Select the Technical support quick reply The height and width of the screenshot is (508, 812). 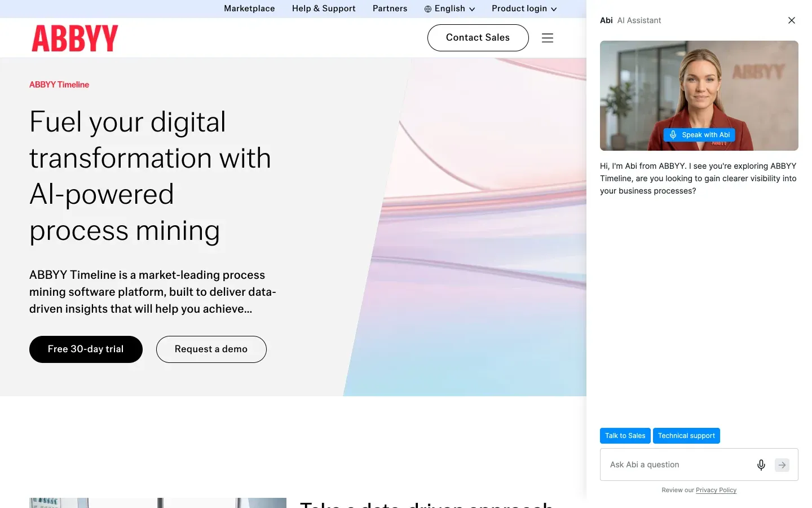[x=686, y=436]
